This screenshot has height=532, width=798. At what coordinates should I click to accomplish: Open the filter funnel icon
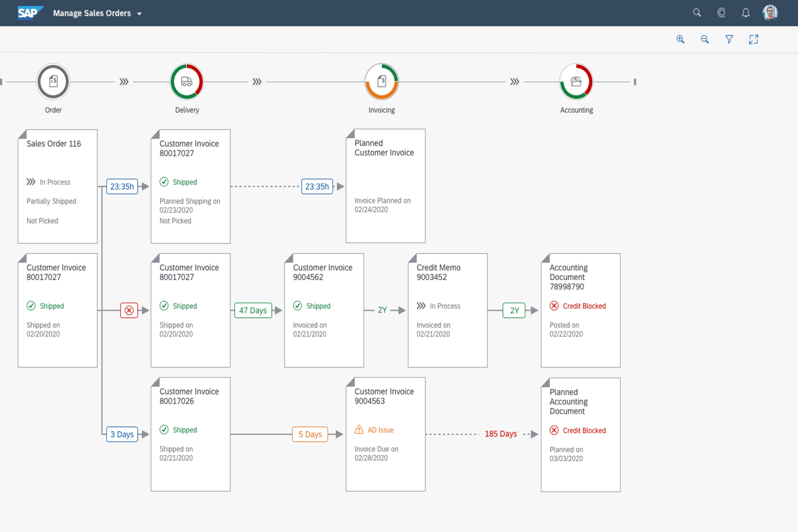[729, 39]
